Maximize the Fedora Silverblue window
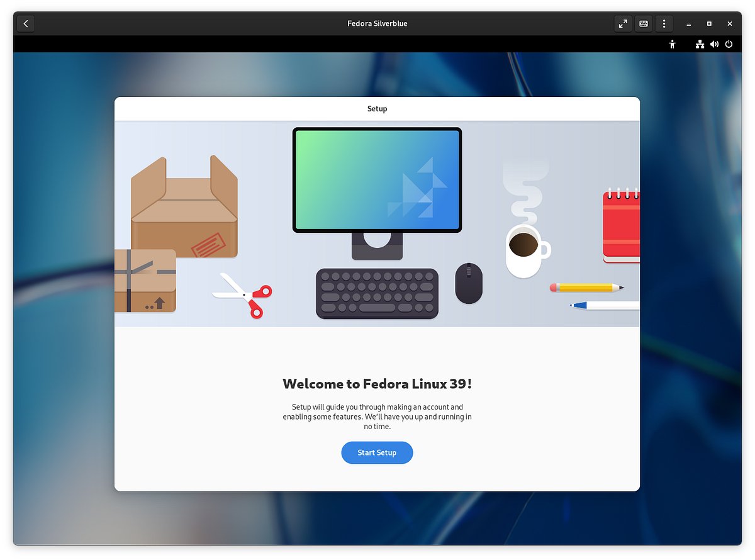Screen dimensions: 755x560 709,24
